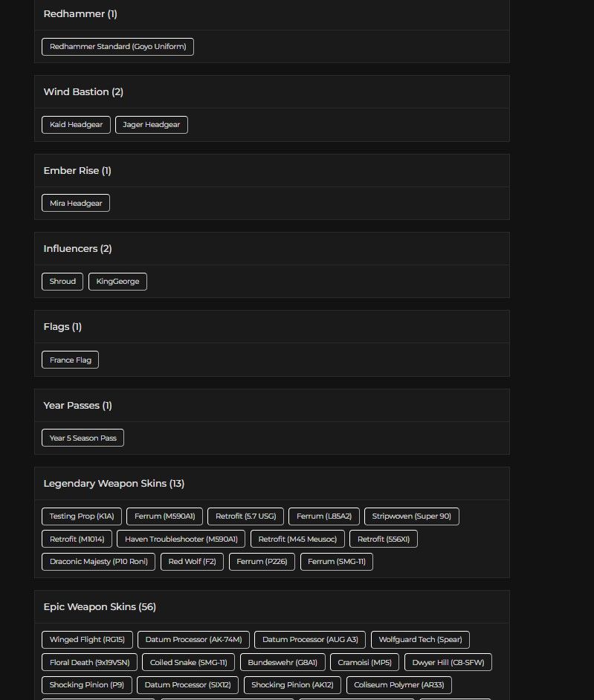Select Draconic Majesty (P10 Roni) tag

coord(98,562)
